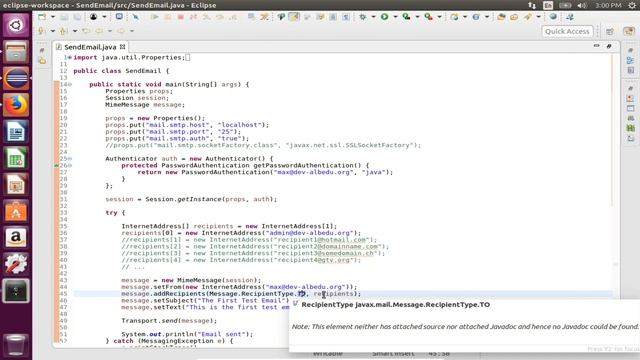Navigate Forward in editor history
The height and width of the screenshot is (360, 640).
pos(121,31)
